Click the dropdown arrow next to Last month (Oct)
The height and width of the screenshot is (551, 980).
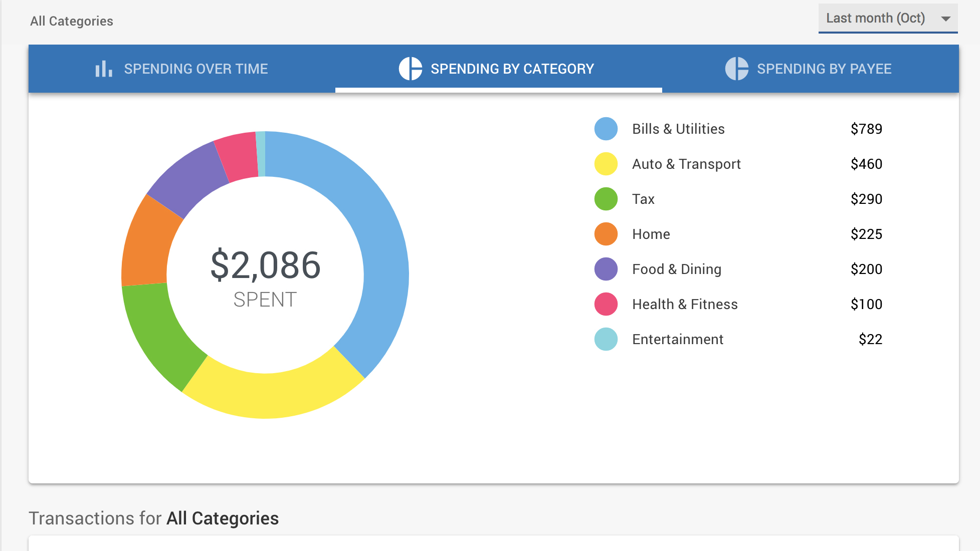click(946, 19)
